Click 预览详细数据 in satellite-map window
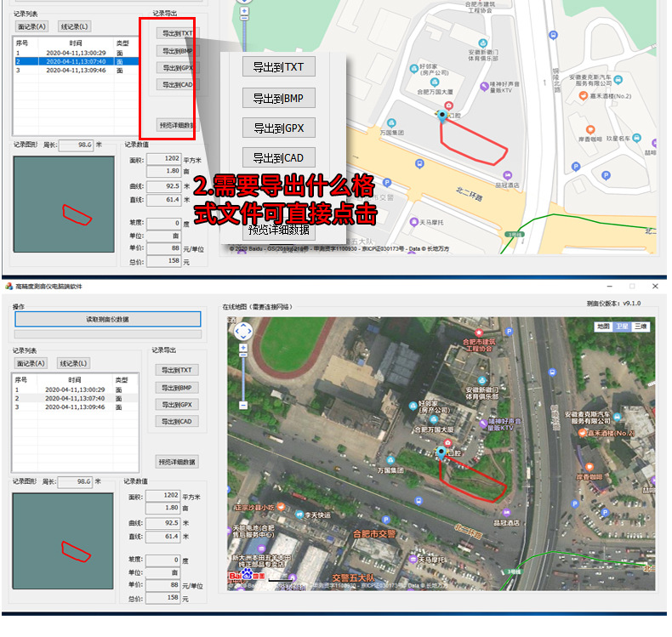 click(x=177, y=462)
